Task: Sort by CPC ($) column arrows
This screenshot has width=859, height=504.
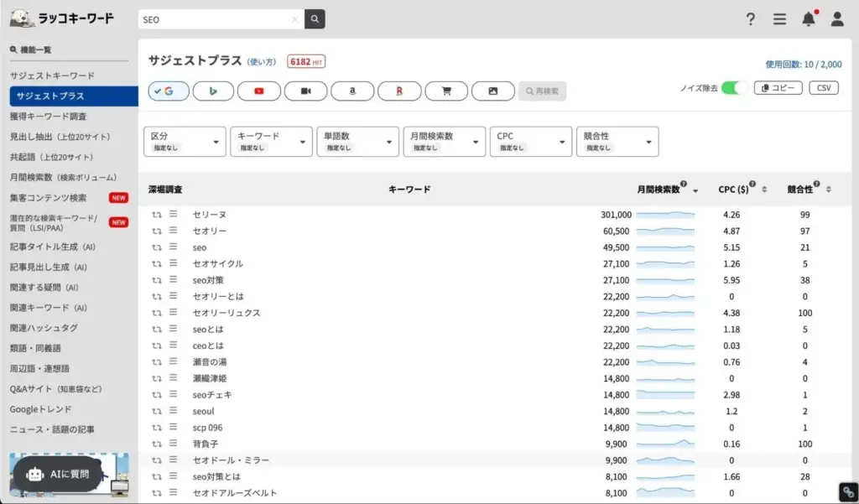Action: [764, 190]
